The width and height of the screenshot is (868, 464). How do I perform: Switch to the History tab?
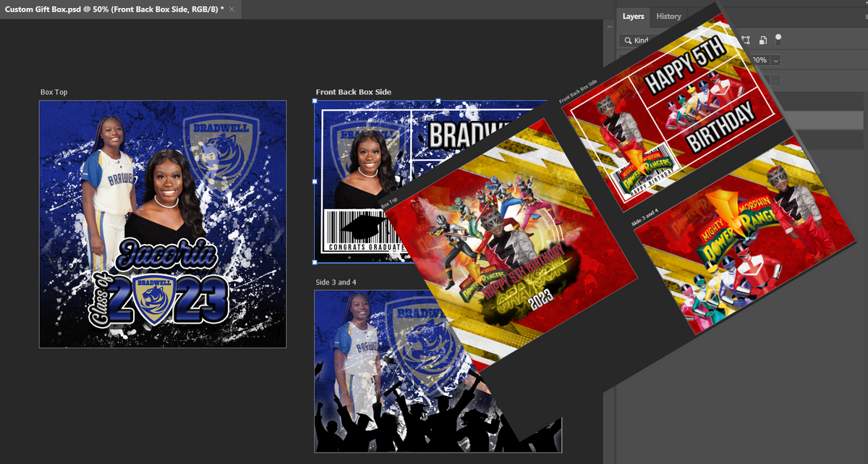pos(668,17)
